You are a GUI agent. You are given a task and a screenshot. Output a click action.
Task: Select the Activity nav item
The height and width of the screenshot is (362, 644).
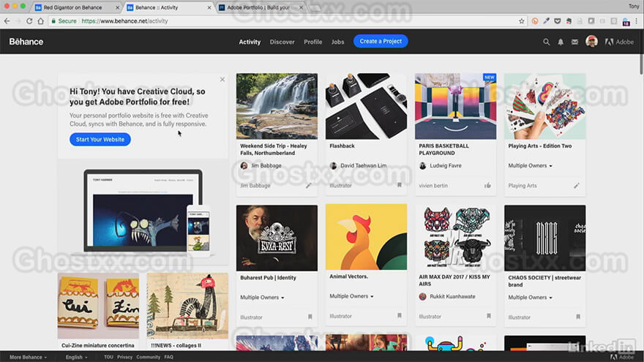(x=250, y=42)
